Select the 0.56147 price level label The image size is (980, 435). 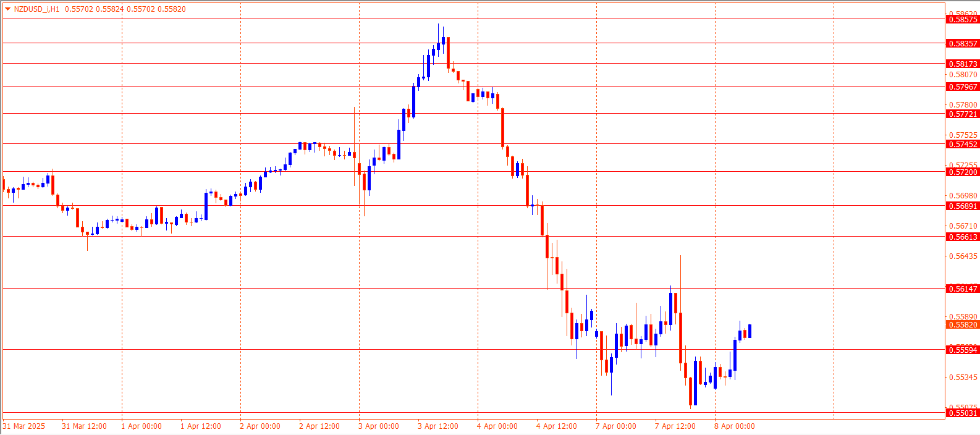point(963,289)
